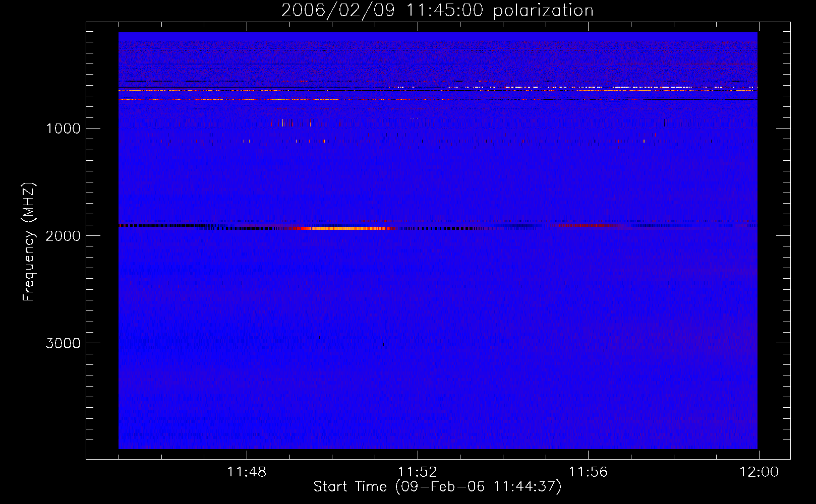This screenshot has width=816, height=504.
Task: Click the plot title '2006/02/09 11:45:00 polarization'
Action: coord(437,11)
